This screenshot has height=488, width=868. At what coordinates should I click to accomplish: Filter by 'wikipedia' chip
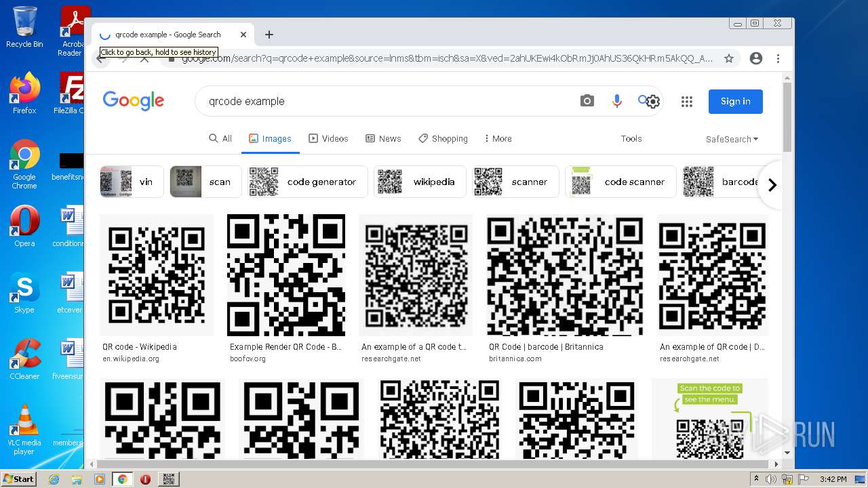click(x=420, y=182)
